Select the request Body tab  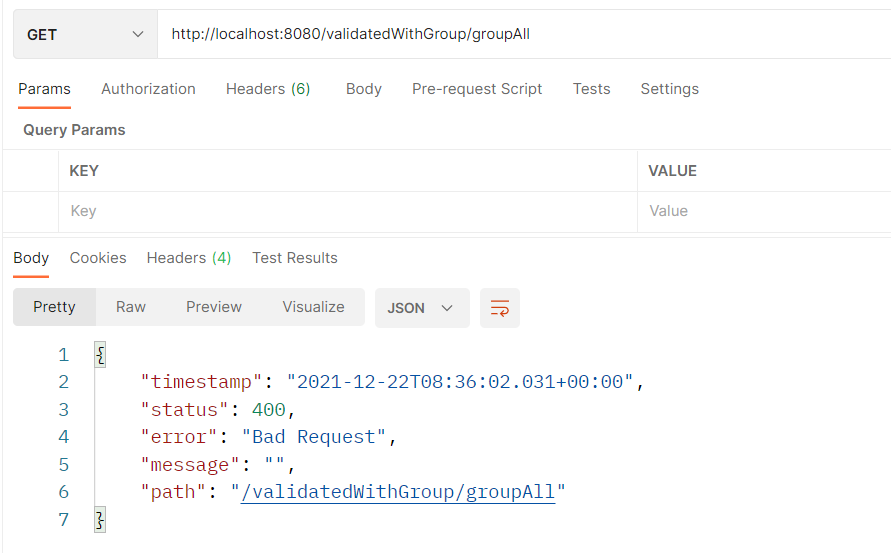364,89
